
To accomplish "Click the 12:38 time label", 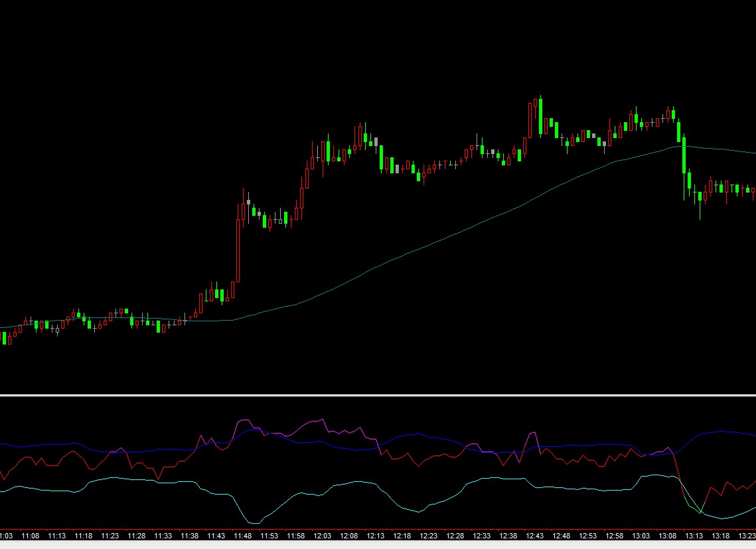I will (x=508, y=536).
